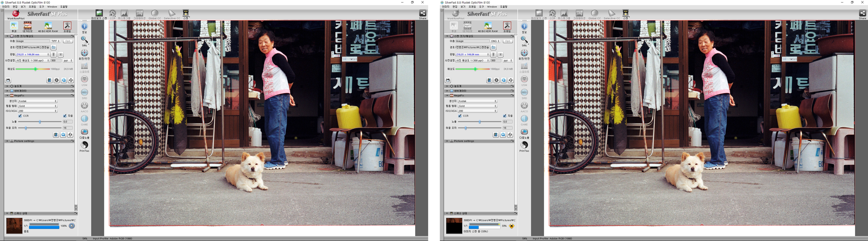Open TIFF file format dropdown in left window
The height and width of the screenshot is (241, 868).
(x=55, y=41)
